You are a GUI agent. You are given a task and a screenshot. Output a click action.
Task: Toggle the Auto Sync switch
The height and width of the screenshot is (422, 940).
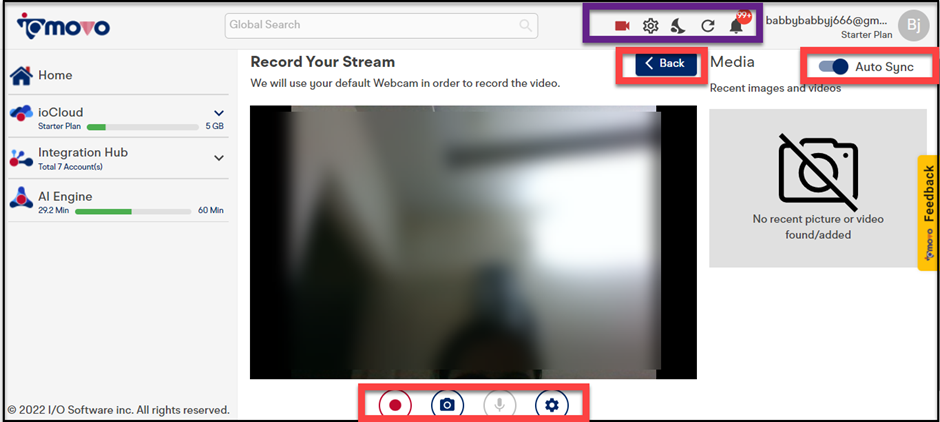click(834, 67)
